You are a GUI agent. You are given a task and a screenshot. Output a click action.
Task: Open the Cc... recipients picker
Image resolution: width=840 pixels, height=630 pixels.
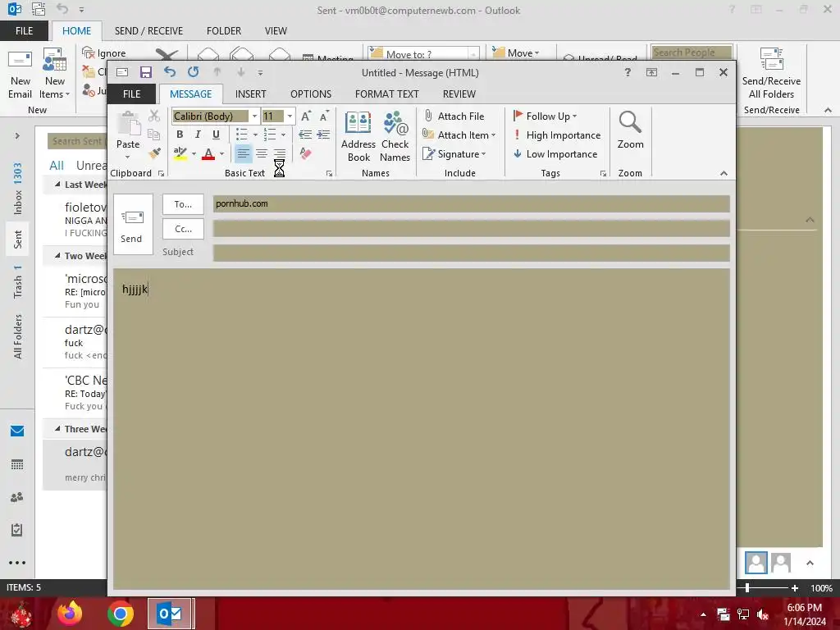[183, 229]
